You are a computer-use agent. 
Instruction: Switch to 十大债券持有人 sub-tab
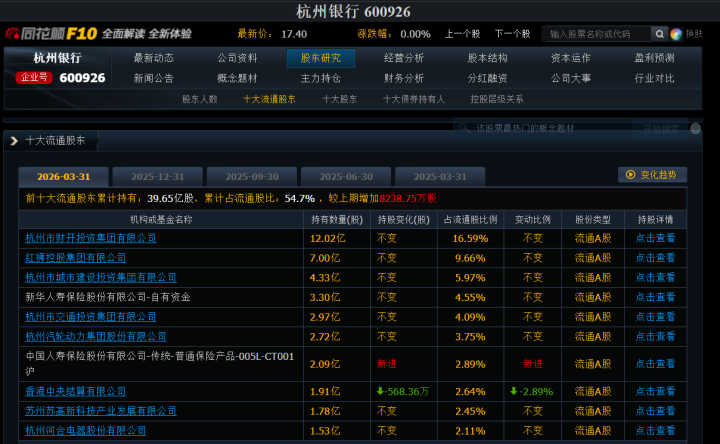coord(414,99)
